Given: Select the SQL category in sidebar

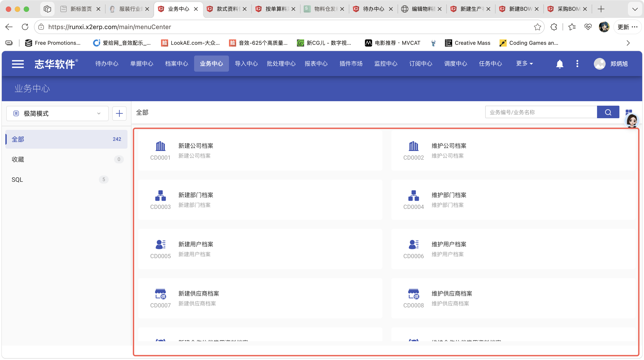Looking at the screenshot, I should (66, 180).
